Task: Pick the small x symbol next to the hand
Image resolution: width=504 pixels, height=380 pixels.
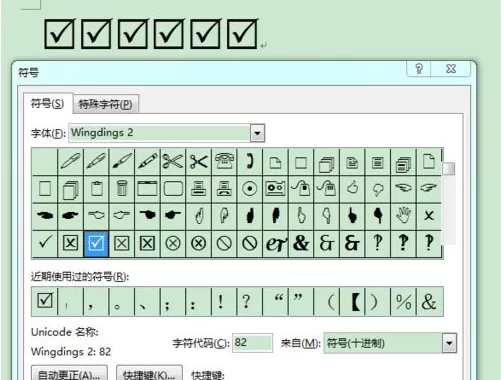Action: pyautogui.click(x=429, y=216)
